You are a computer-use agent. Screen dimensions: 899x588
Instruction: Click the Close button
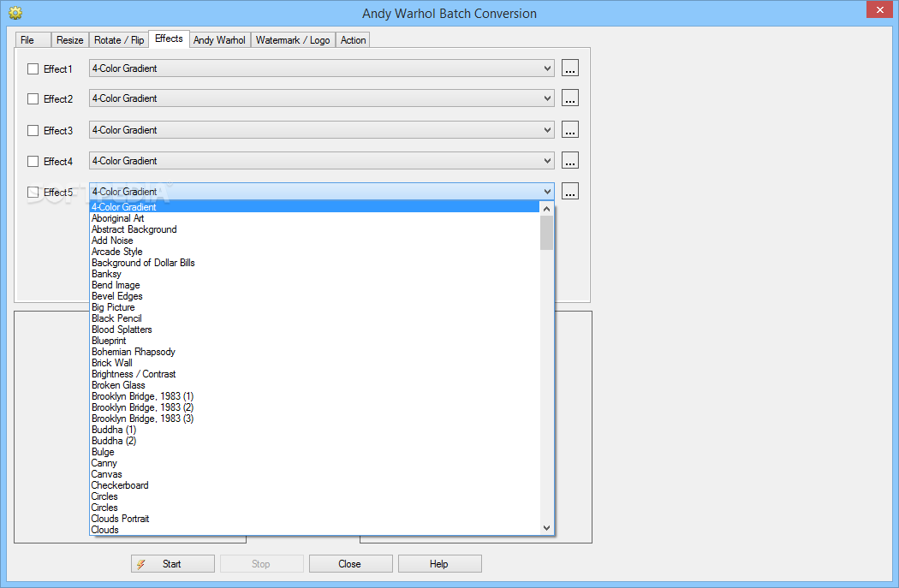(x=350, y=564)
